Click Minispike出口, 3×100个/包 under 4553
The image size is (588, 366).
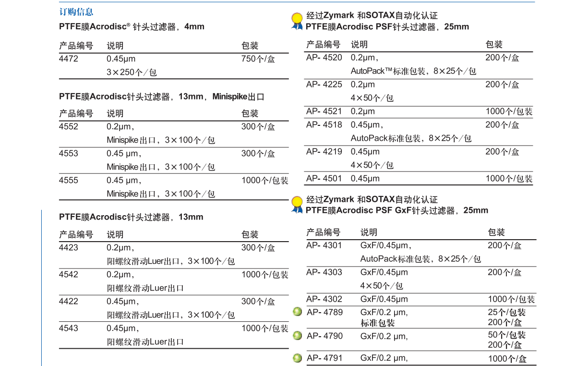point(161,167)
